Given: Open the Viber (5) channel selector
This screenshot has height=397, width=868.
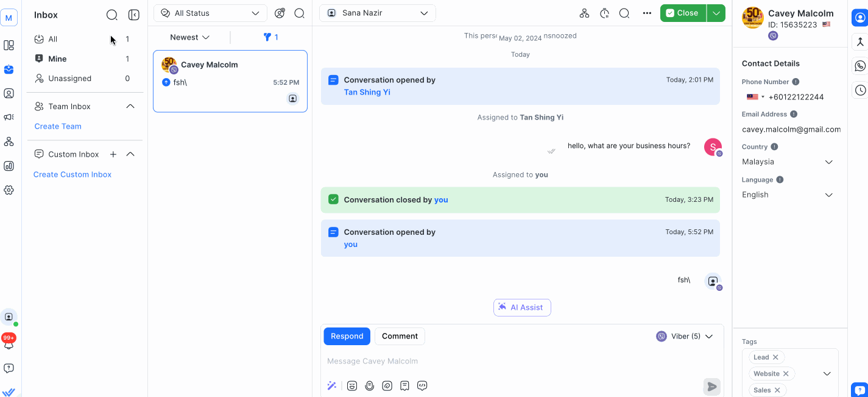Looking at the screenshot, I should coord(685,337).
